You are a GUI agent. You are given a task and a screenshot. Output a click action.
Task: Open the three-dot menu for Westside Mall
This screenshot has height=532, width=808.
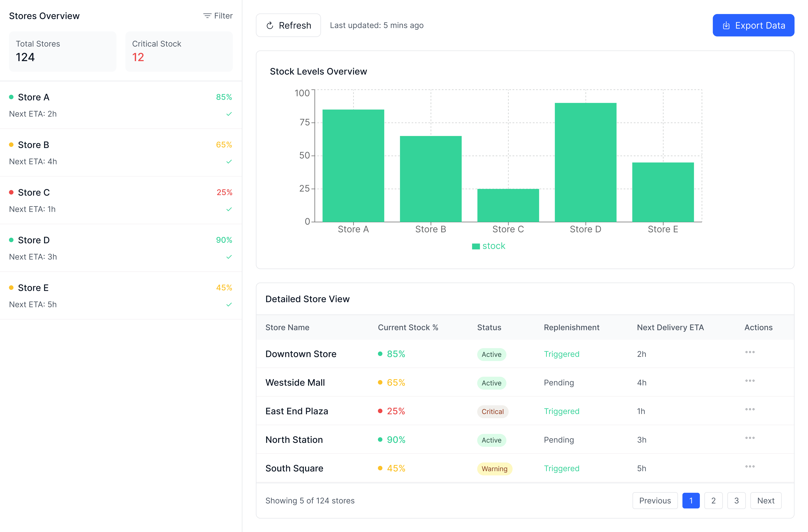click(750, 381)
